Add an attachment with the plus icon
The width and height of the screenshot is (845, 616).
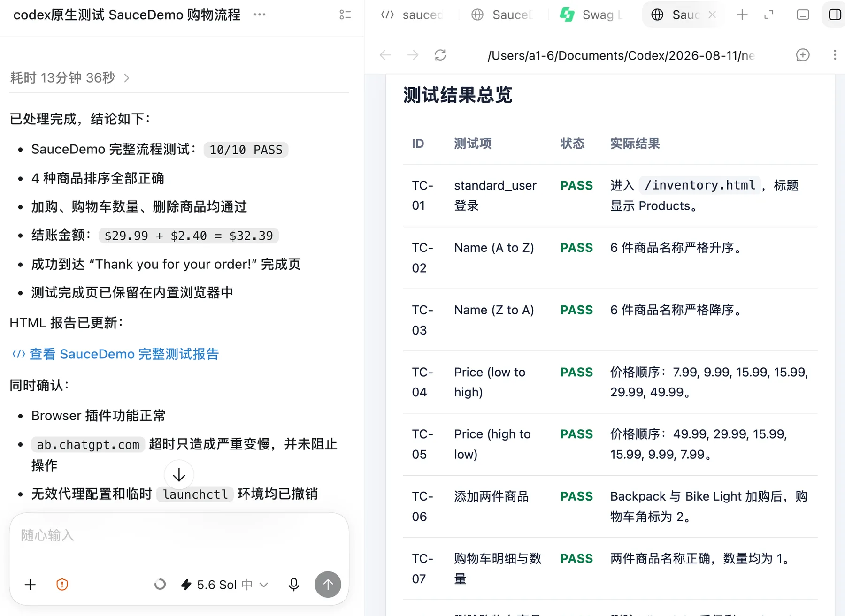tap(30, 585)
